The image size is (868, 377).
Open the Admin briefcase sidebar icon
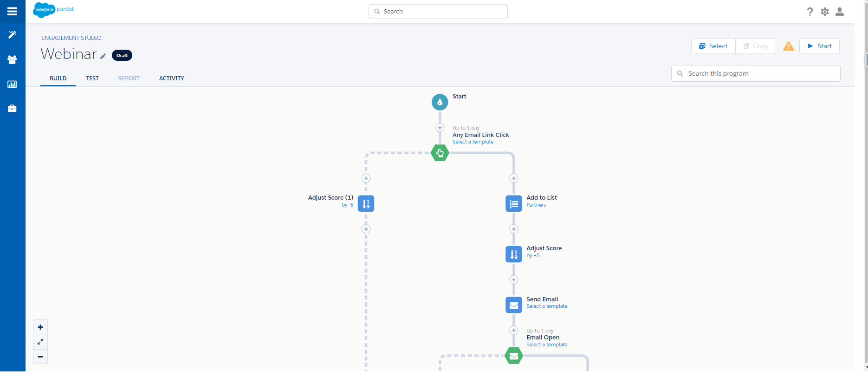tap(13, 108)
